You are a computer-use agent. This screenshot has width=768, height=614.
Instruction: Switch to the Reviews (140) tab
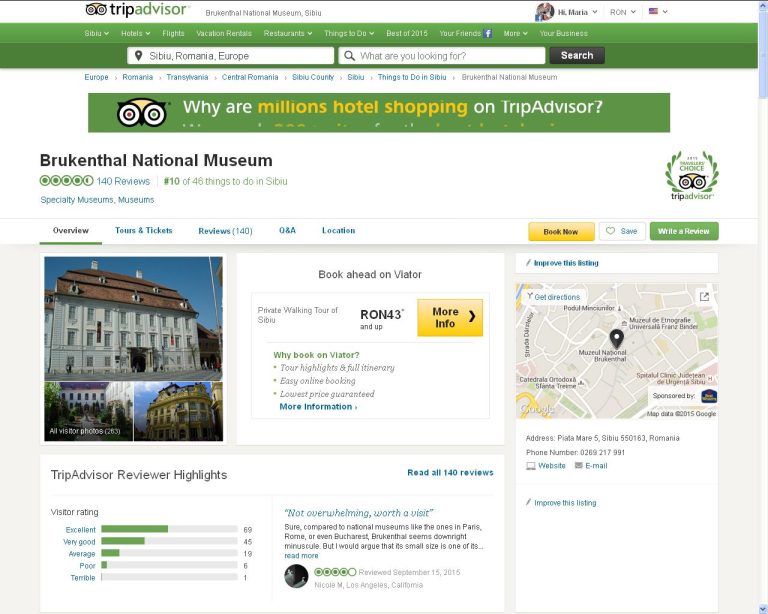click(x=225, y=231)
